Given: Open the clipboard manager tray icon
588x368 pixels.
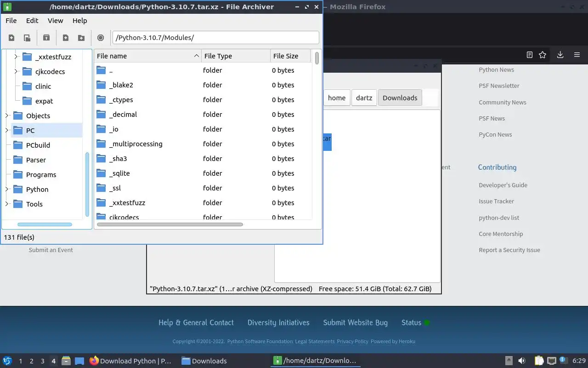Looking at the screenshot, I should pyautogui.click(x=539, y=361).
